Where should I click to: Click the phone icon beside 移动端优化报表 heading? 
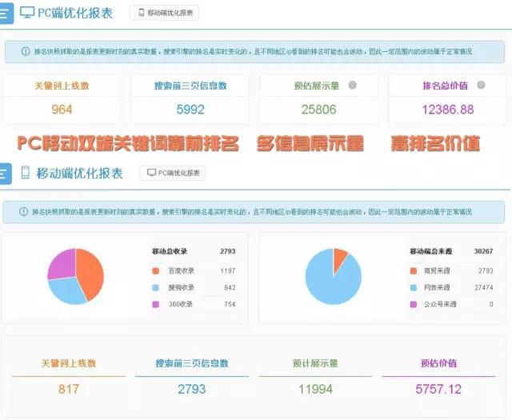(26, 173)
